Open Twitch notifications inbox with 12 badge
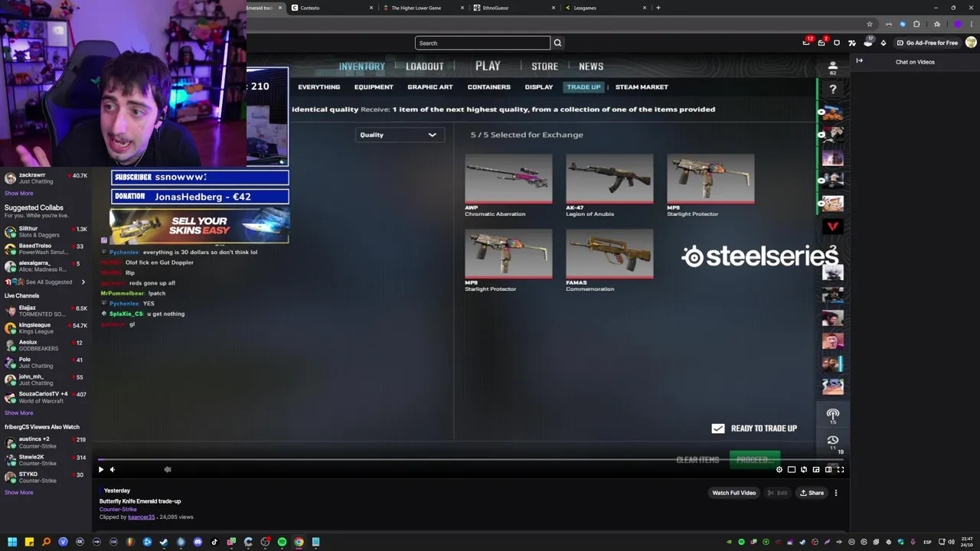 (807, 43)
